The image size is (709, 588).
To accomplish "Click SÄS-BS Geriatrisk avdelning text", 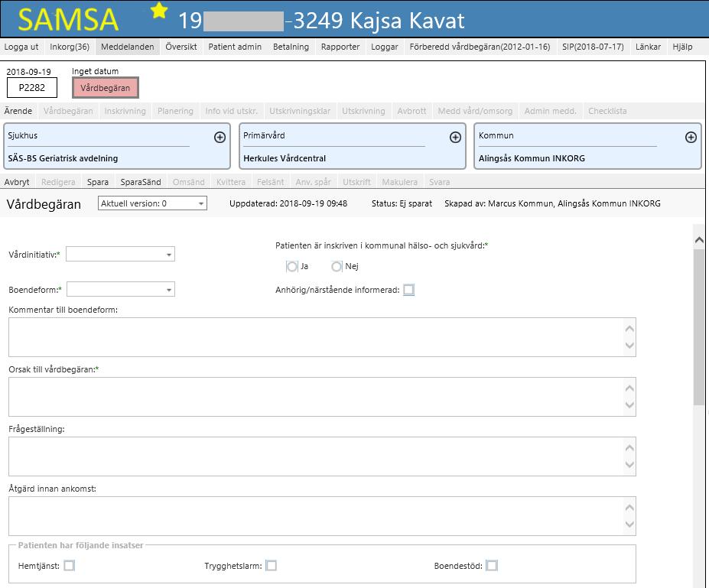I will coord(63,158).
